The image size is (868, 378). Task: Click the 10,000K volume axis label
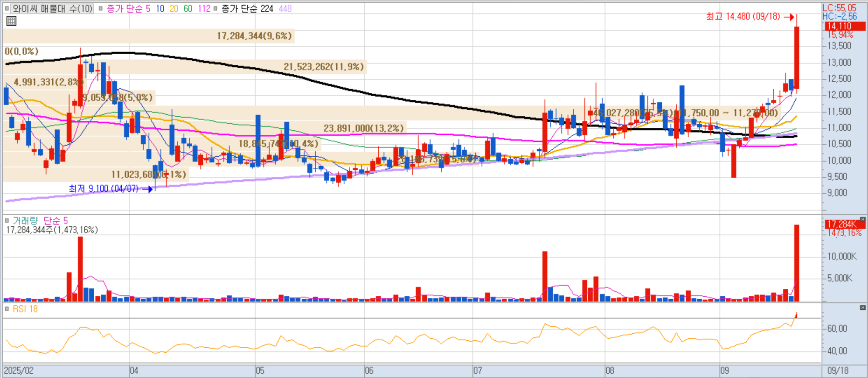point(842,256)
